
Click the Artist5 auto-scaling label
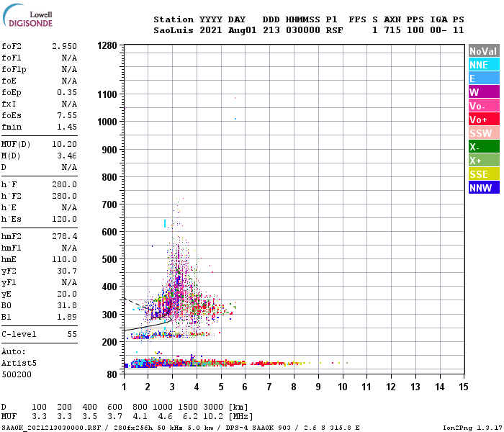click(x=19, y=363)
